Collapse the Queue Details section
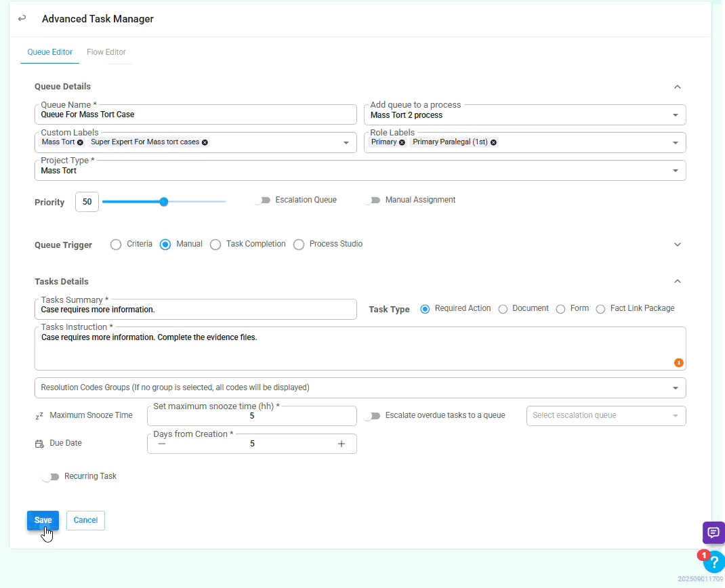 click(x=677, y=87)
